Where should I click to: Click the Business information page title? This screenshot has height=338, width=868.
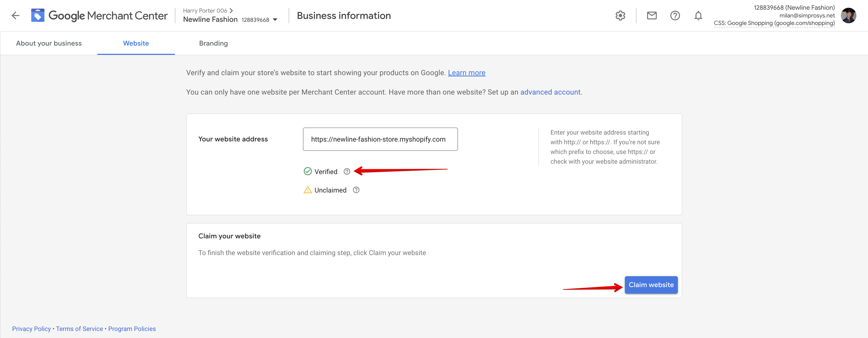tap(344, 16)
